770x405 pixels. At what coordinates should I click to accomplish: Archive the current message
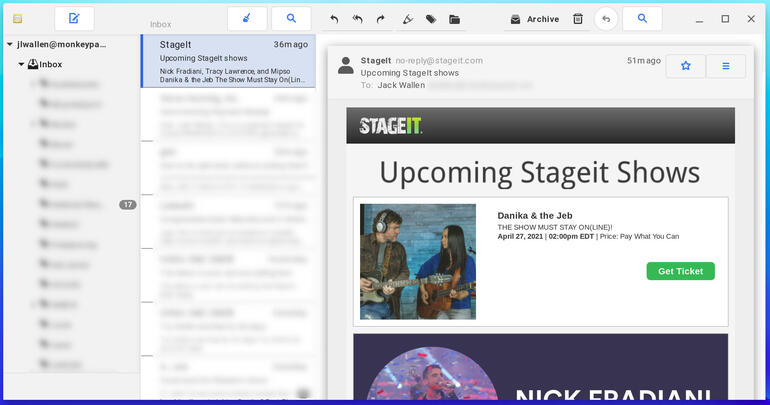click(x=535, y=19)
